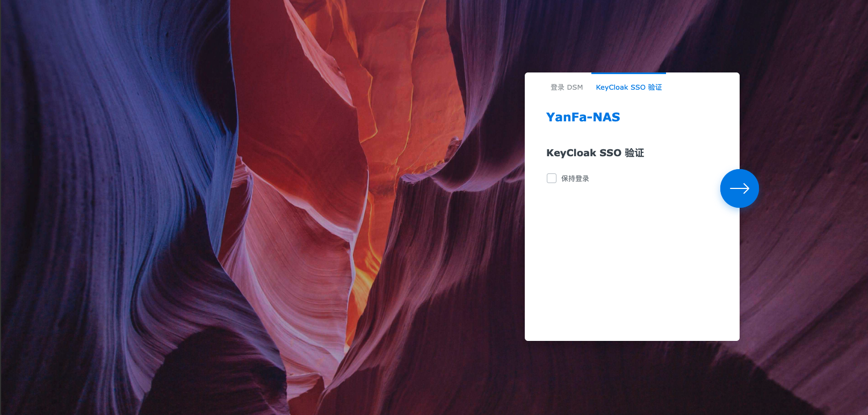The width and height of the screenshot is (868, 415).
Task: Tick the stay signed in box
Action: click(x=552, y=178)
